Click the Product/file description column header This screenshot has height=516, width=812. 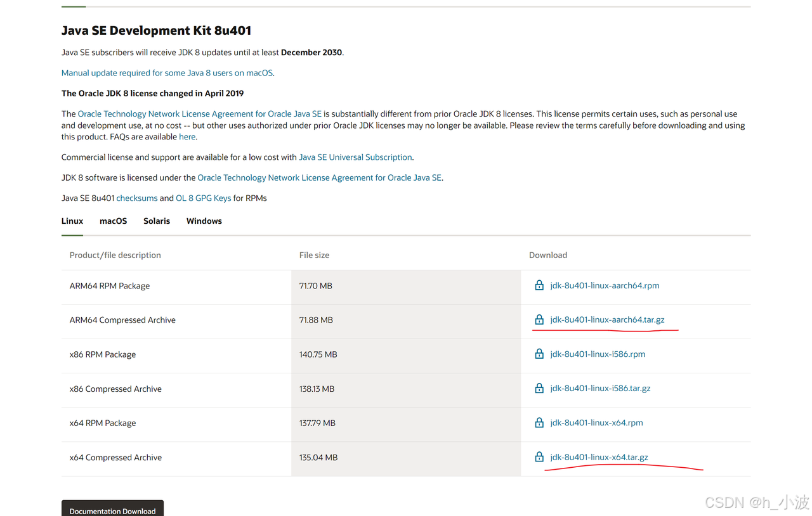click(115, 255)
